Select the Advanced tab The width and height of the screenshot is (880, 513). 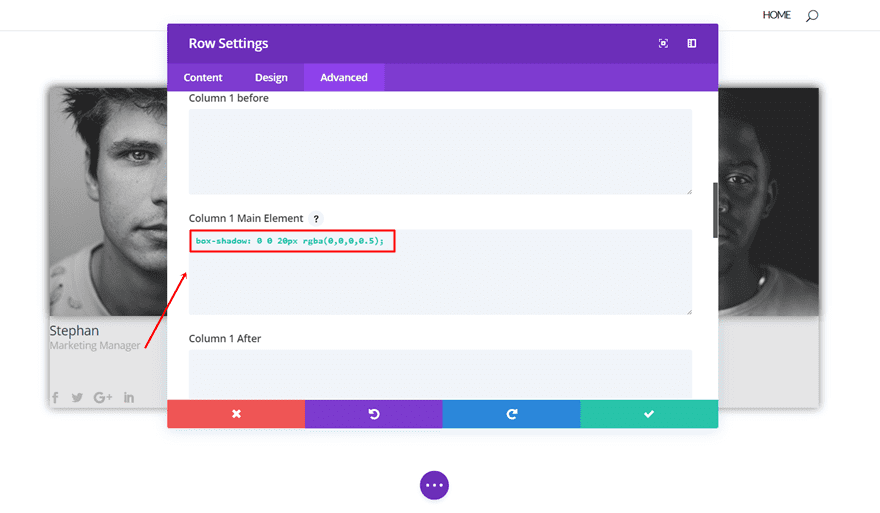click(x=344, y=78)
